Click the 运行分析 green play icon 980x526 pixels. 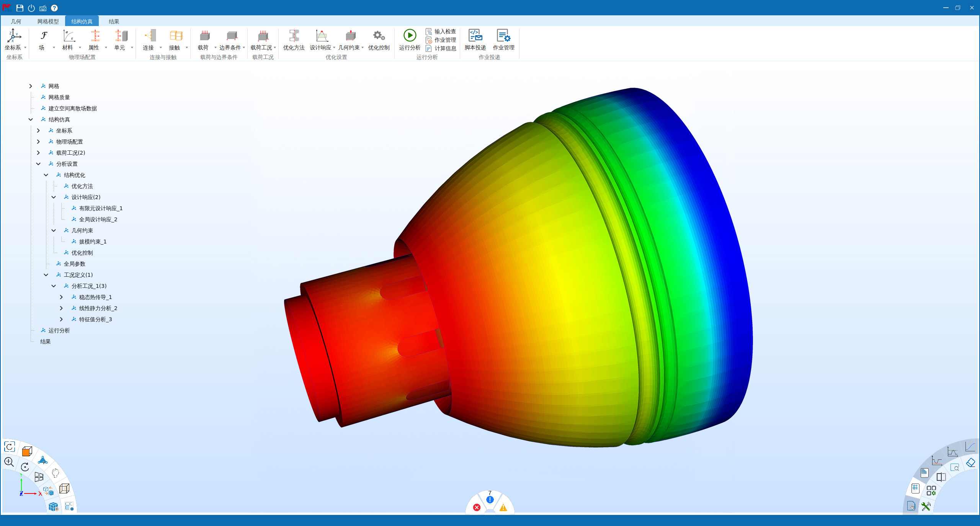[409, 36]
